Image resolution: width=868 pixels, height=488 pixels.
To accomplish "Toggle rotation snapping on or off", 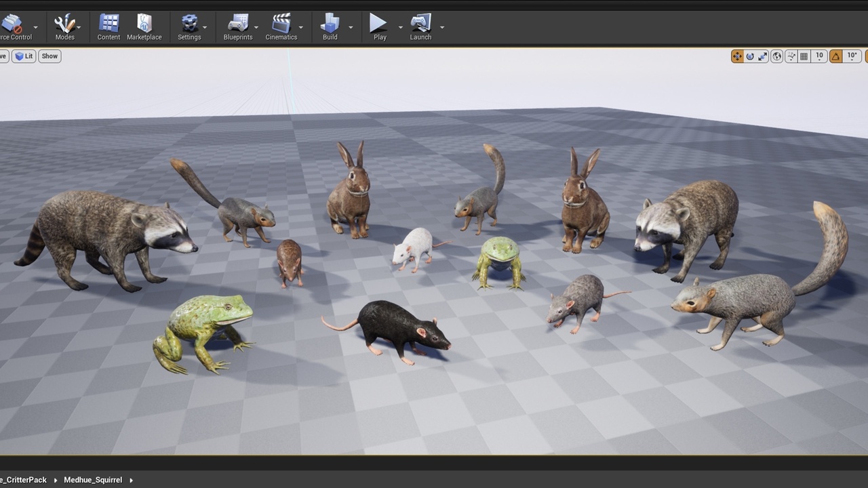I will point(835,56).
